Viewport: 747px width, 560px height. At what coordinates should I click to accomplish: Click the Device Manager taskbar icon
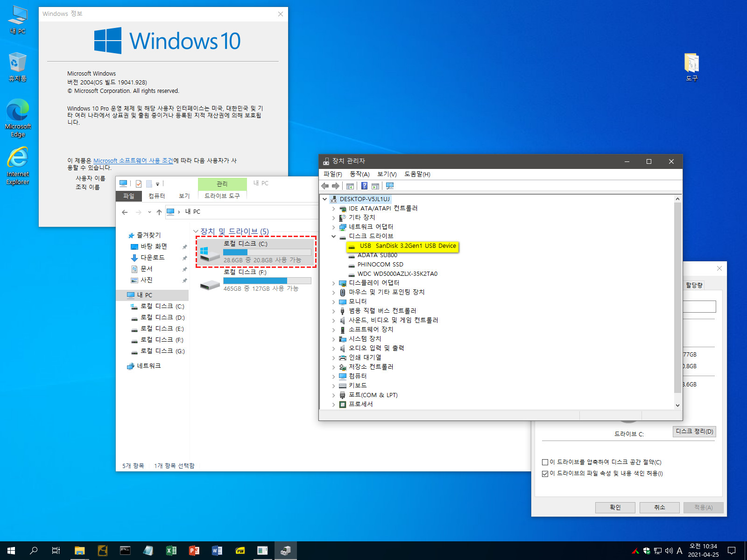click(286, 551)
